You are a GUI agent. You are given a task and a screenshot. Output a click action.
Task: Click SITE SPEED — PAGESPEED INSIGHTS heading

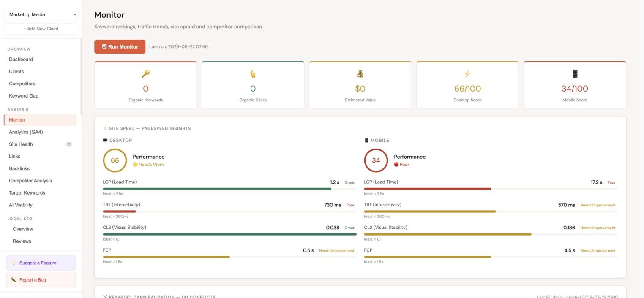pyautogui.click(x=147, y=128)
